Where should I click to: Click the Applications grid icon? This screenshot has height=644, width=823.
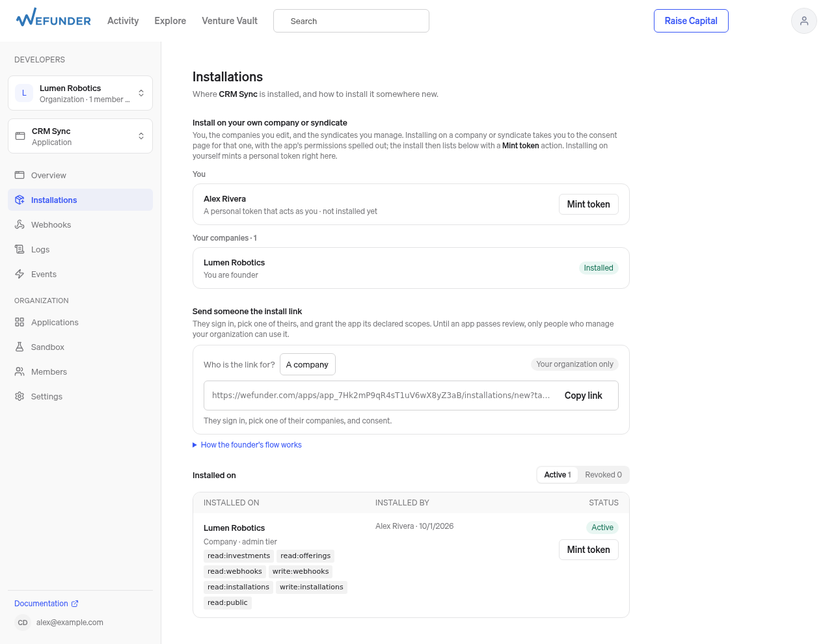(20, 322)
